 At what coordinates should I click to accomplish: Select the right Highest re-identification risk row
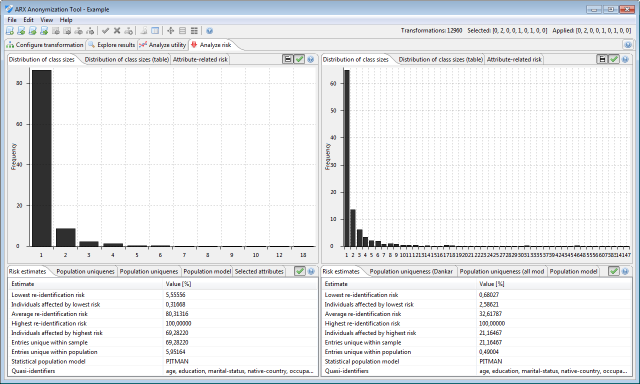(x=477, y=323)
